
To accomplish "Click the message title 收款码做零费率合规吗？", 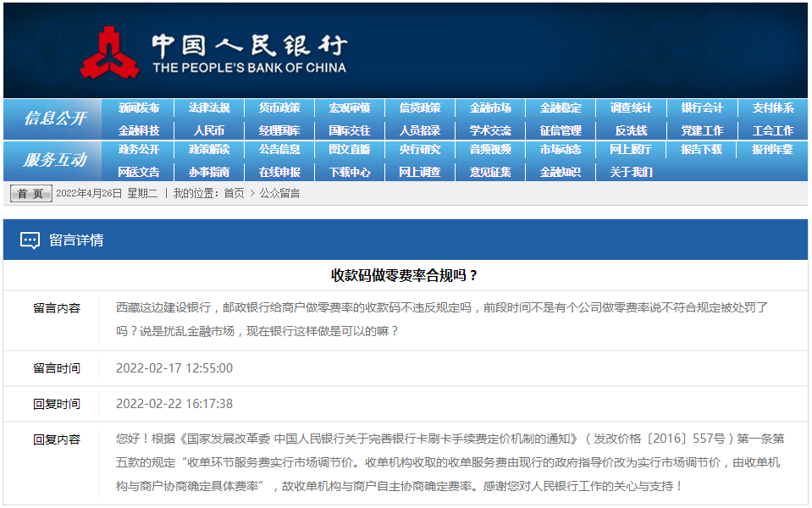I will (x=404, y=275).
